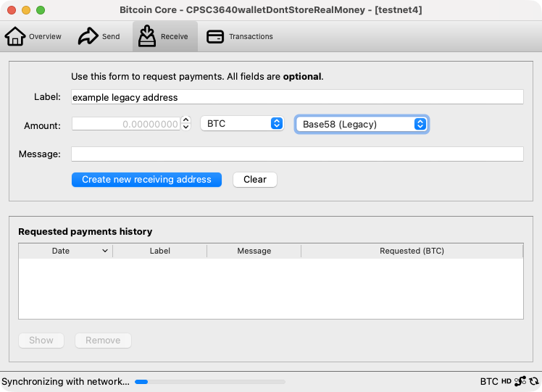Click Create new receiving address button

coord(146,180)
